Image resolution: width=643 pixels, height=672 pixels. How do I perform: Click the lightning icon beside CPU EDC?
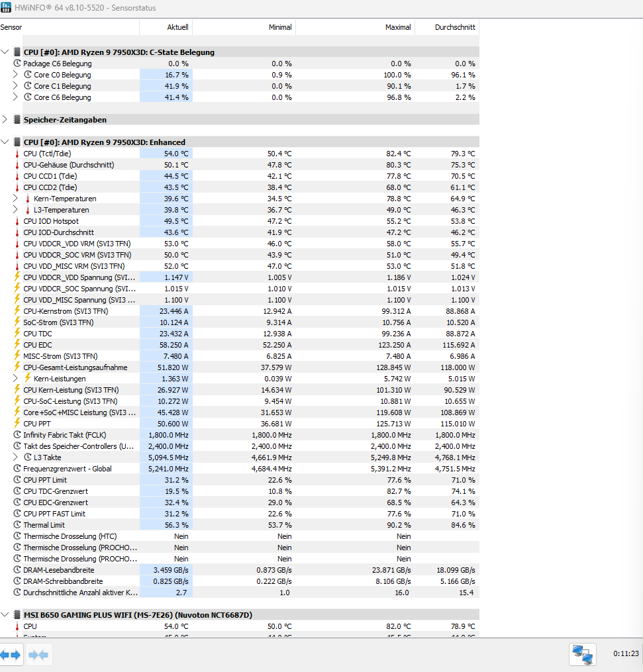point(17,344)
